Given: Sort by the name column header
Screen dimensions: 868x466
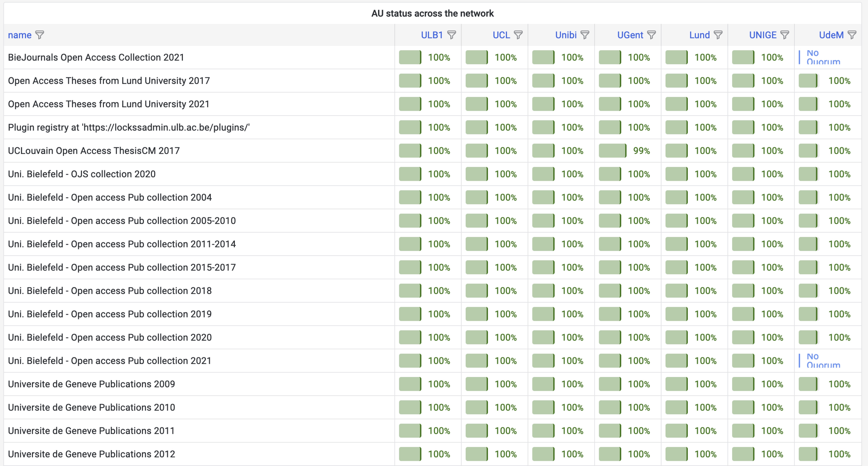Looking at the screenshot, I should coord(20,35).
